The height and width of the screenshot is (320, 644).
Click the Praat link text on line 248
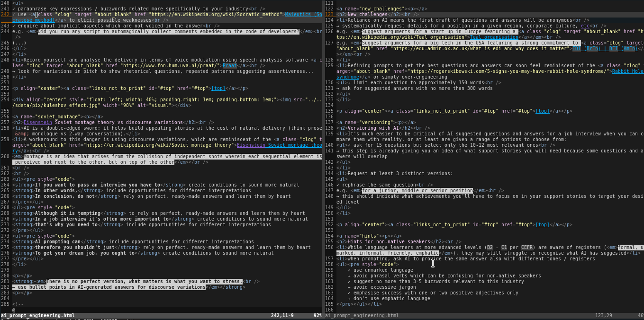(x=230, y=66)
